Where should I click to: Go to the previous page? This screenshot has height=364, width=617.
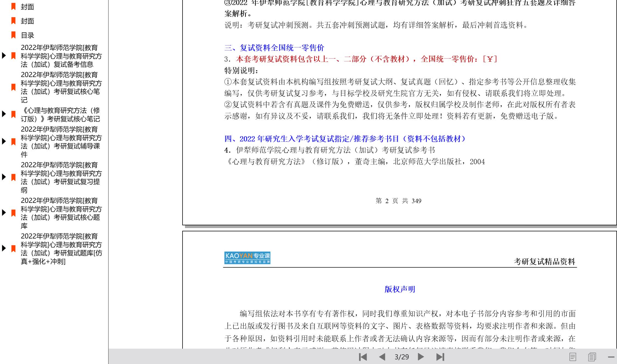(x=382, y=357)
